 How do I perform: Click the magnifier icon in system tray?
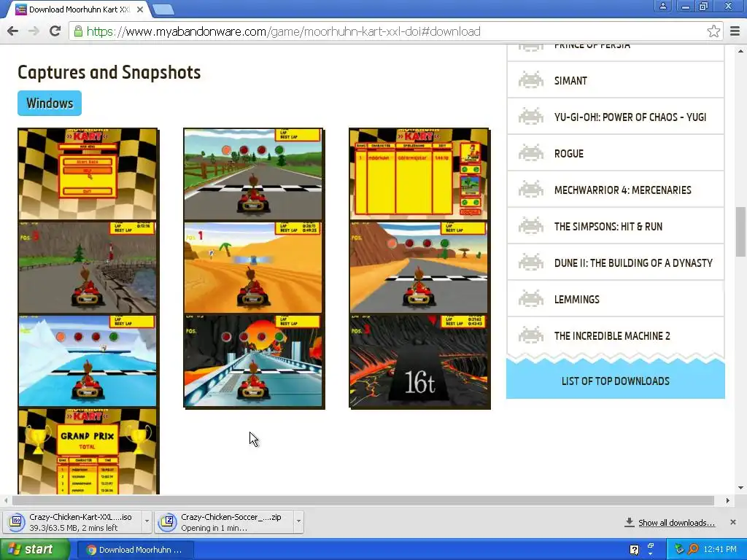click(x=693, y=549)
